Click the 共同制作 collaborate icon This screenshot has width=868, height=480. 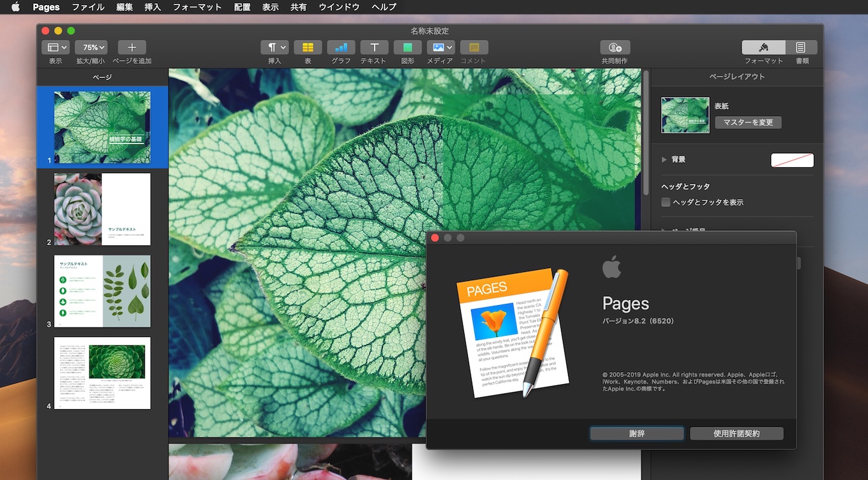pos(615,47)
